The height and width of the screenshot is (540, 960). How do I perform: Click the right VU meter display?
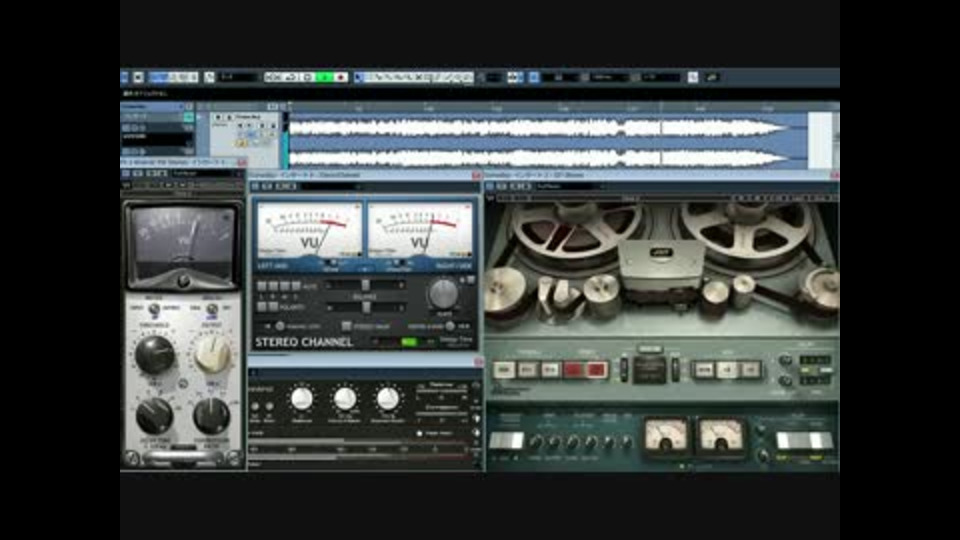point(420,230)
